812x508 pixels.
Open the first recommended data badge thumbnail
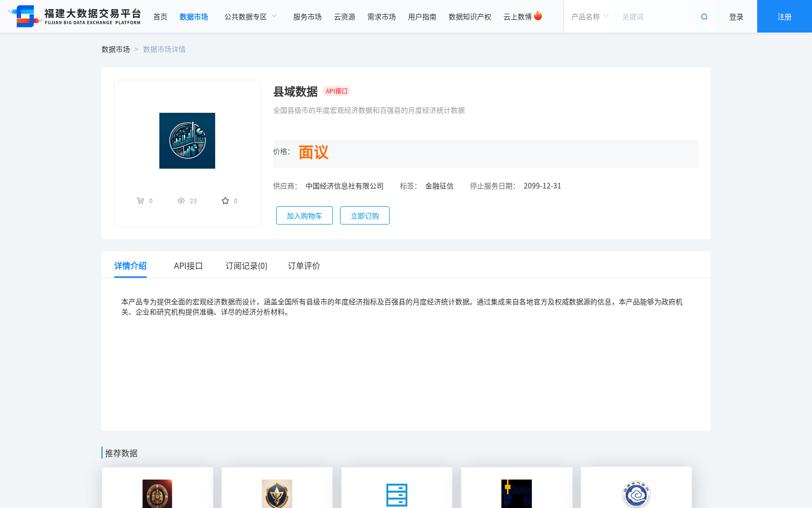tap(157, 494)
